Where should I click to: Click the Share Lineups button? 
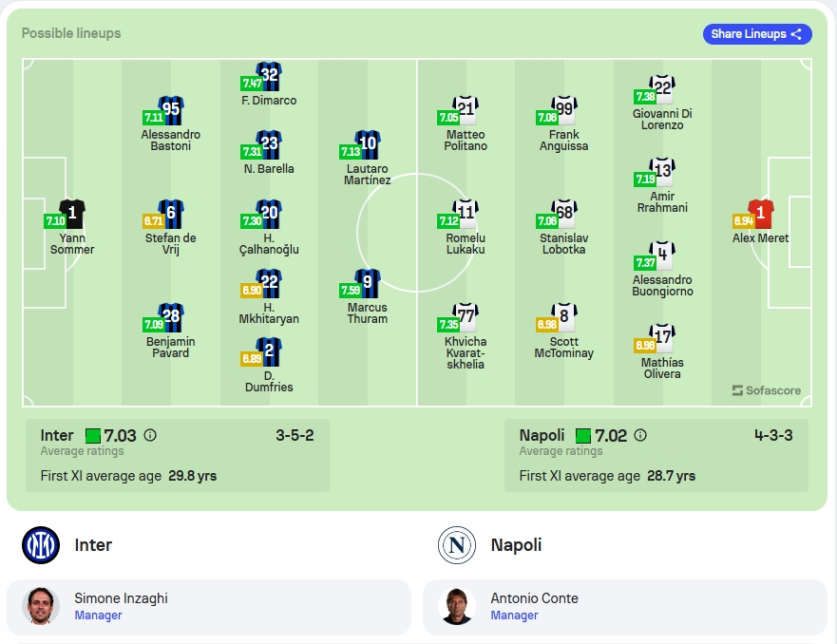pyautogui.click(x=757, y=34)
